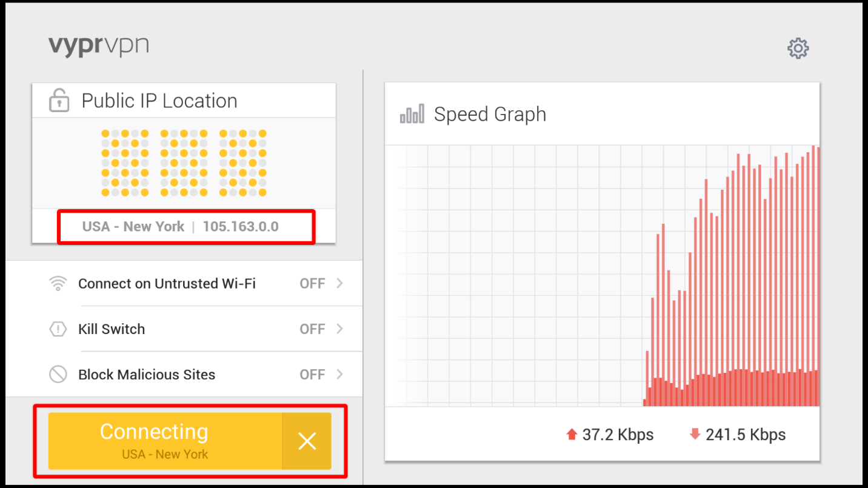
Task: Click the vyprvpn logo
Action: (x=98, y=46)
